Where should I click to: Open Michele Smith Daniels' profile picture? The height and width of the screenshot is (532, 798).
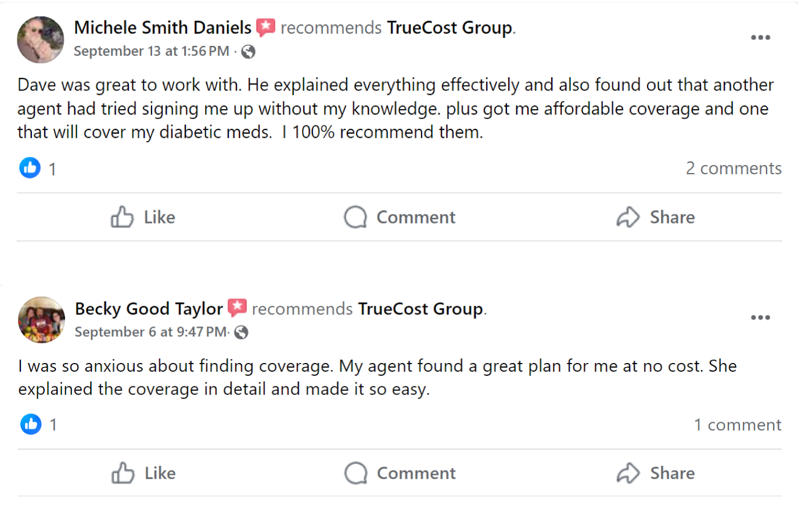click(41, 39)
